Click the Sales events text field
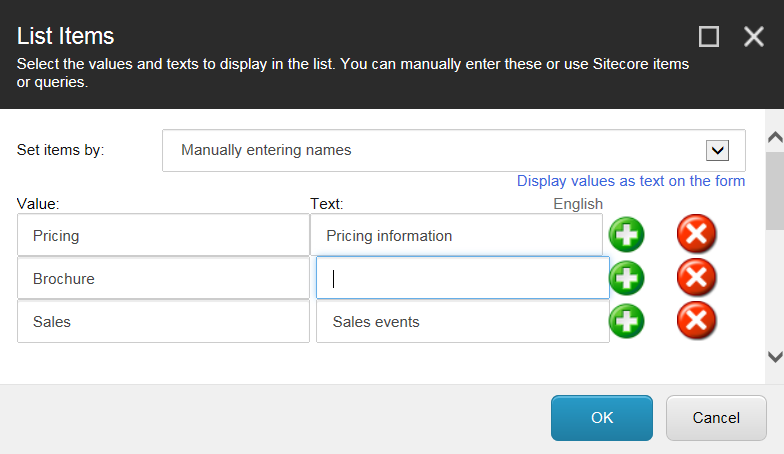The width and height of the screenshot is (784, 454). [x=462, y=322]
